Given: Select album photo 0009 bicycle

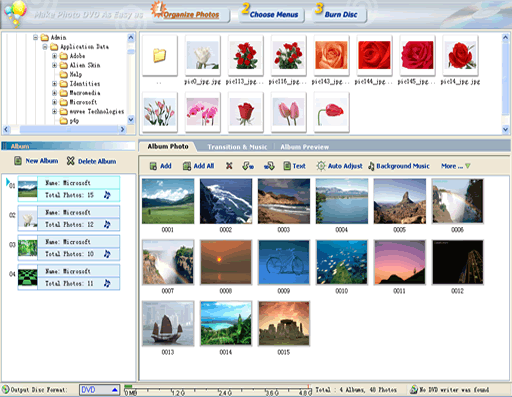Looking at the screenshot, I should pyautogui.click(x=284, y=262).
